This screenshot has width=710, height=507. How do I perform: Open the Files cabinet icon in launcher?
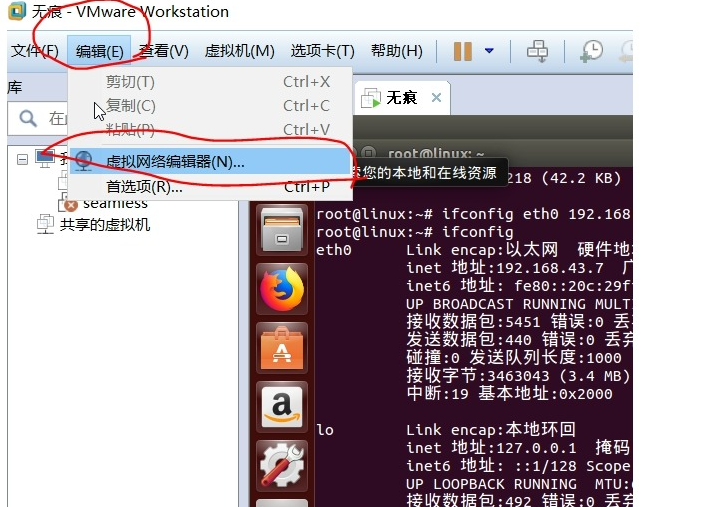(x=282, y=230)
